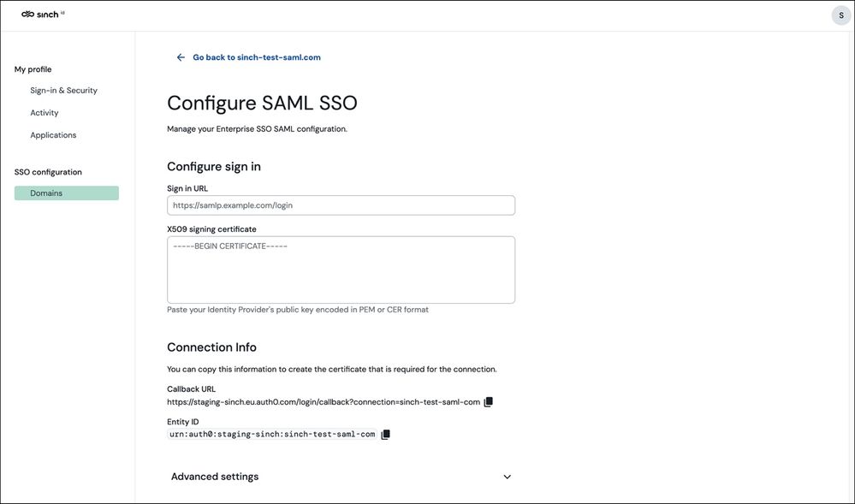Click the back arrow icon
The image size is (855, 504).
tap(181, 57)
